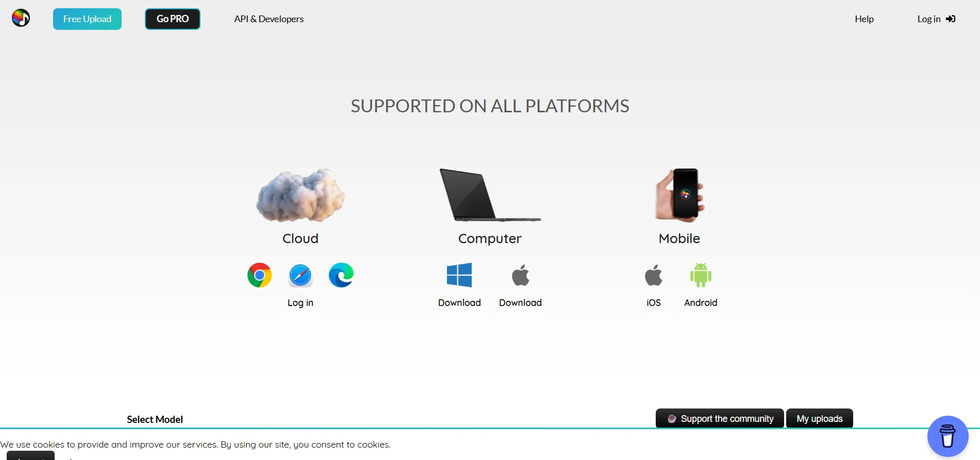980x460 pixels.
Task: Click the Go PRO button
Action: coord(172,19)
